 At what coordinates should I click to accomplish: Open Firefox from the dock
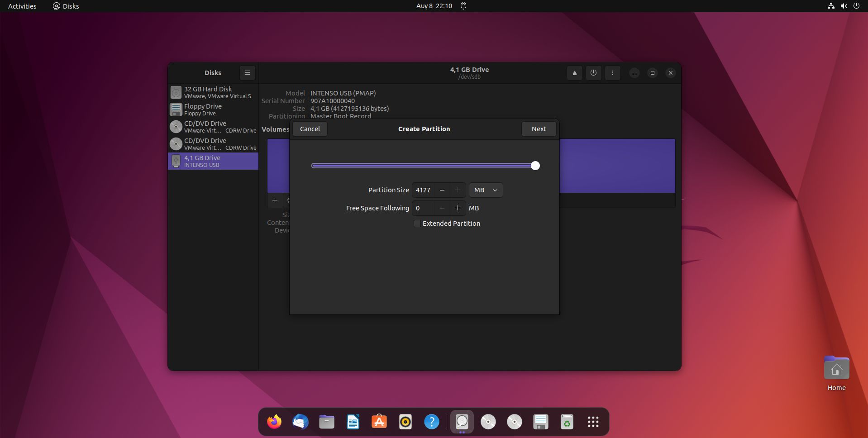coord(274,422)
